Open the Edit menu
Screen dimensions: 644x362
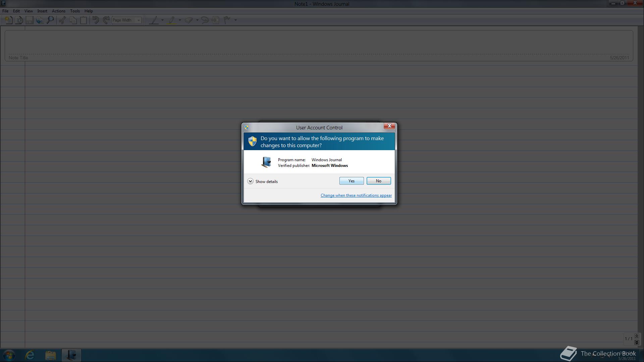pyautogui.click(x=16, y=11)
